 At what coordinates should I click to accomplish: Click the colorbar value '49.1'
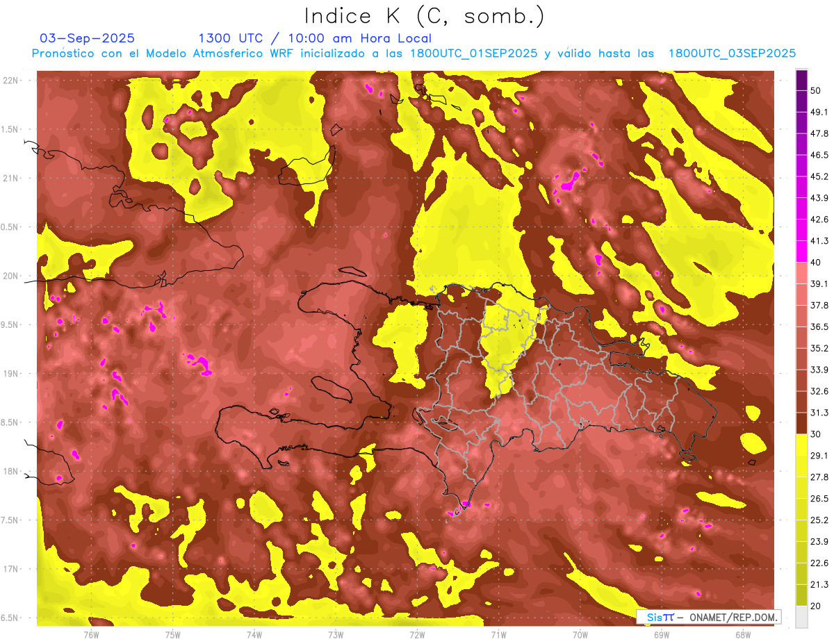pyautogui.click(x=819, y=112)
